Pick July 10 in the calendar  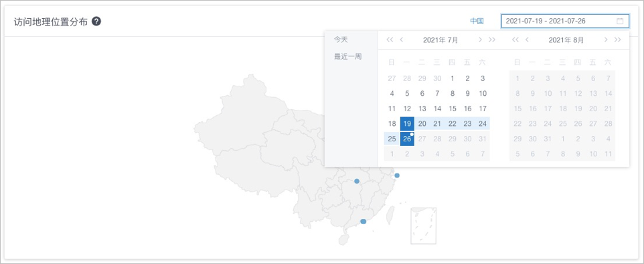tap(483, 93)
